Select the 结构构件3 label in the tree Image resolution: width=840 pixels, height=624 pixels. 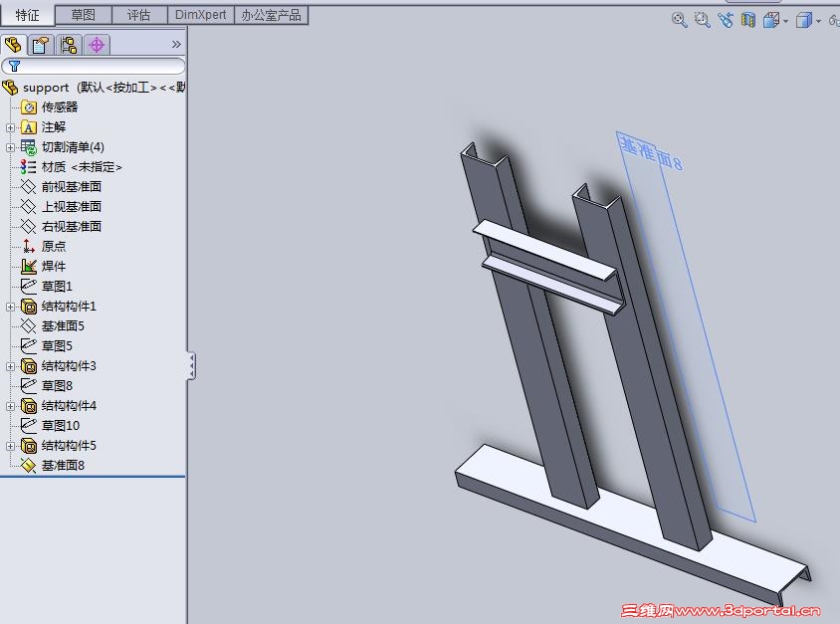point(69,366)
